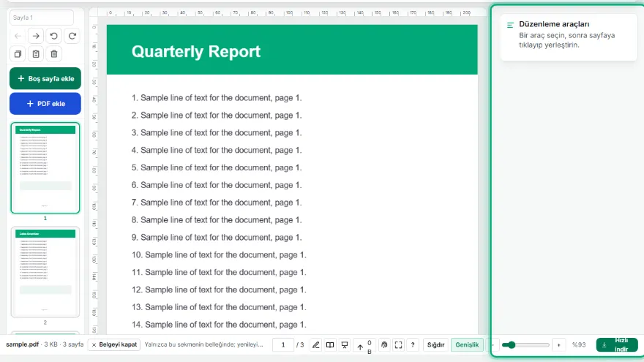Viewport: 644px width, 362px height.
Task: Click the undo counterclockwise arrow icon
Action: click(x=54, y=36)
